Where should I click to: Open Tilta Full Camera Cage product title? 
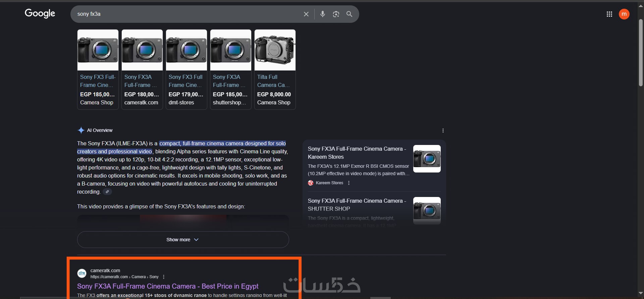(273, 81)
